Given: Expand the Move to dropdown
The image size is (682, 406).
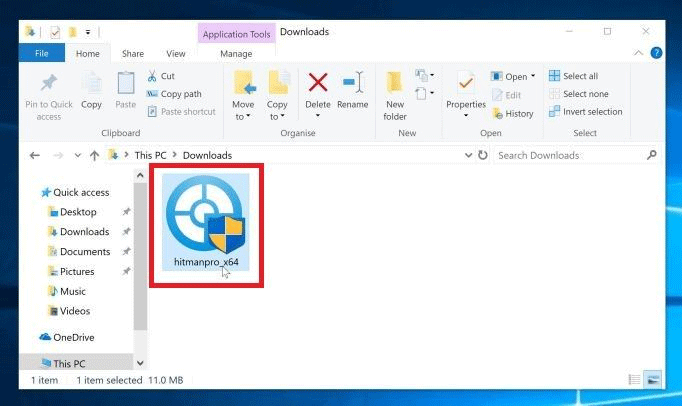Looking at the screenshot, I should pyautogui.click(x=248, y=116).
